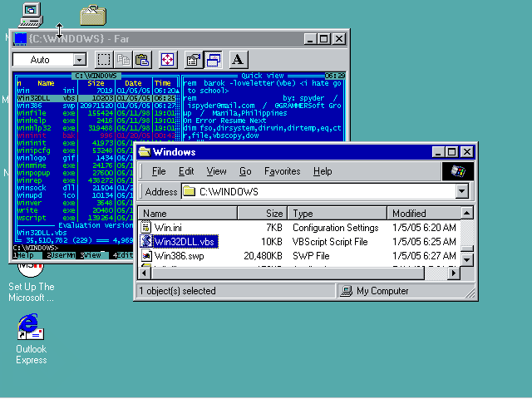The height and width of the screenshot is (399, 532).
Task: Sort by Type column header
Action: coord(337,214)
